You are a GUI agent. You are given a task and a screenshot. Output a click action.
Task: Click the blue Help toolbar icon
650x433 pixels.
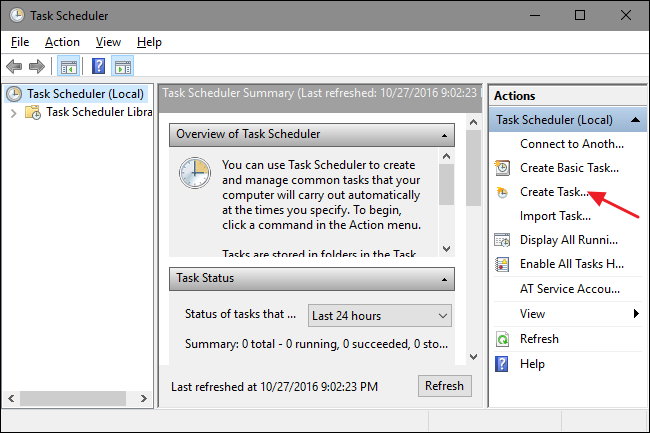[x=99, y=67]
